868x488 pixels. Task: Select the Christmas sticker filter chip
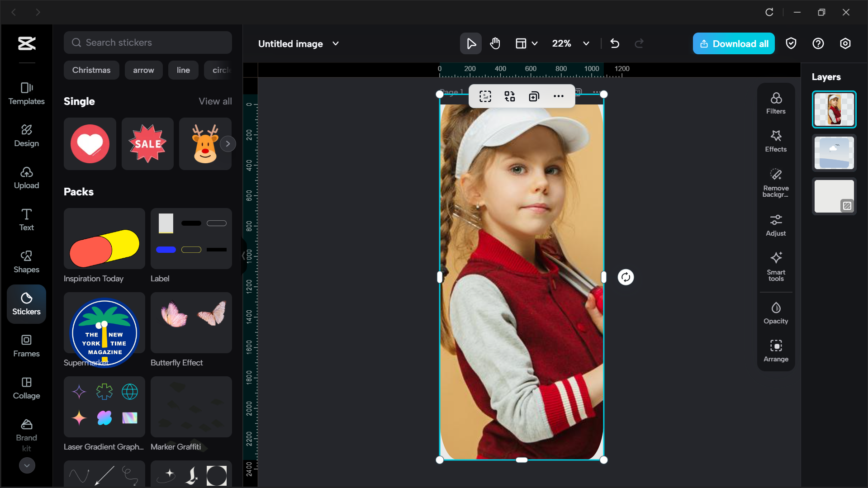coord(91,70)
